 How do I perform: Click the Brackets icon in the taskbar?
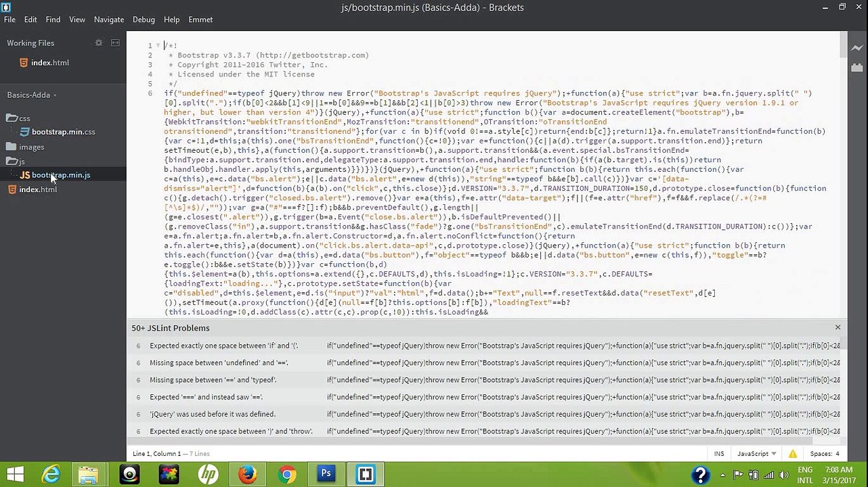365,474
